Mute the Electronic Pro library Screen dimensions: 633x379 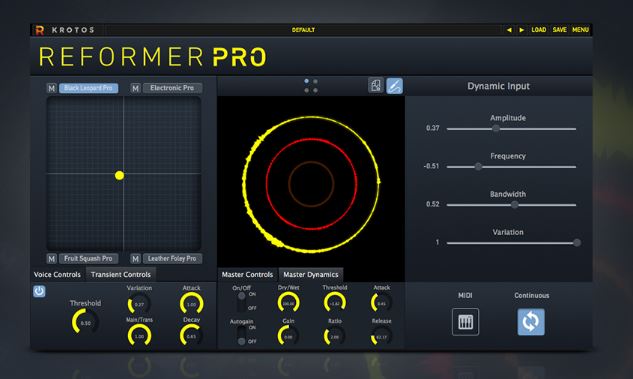135,88
